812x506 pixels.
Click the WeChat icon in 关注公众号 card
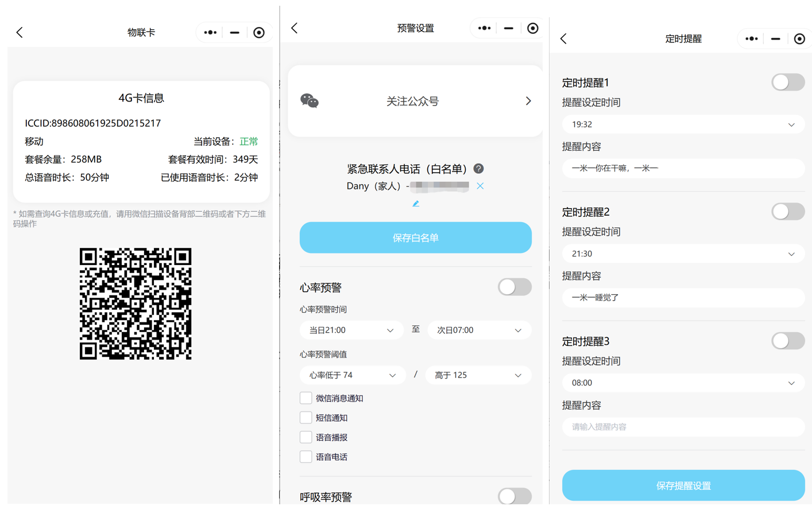pos(310,101)
